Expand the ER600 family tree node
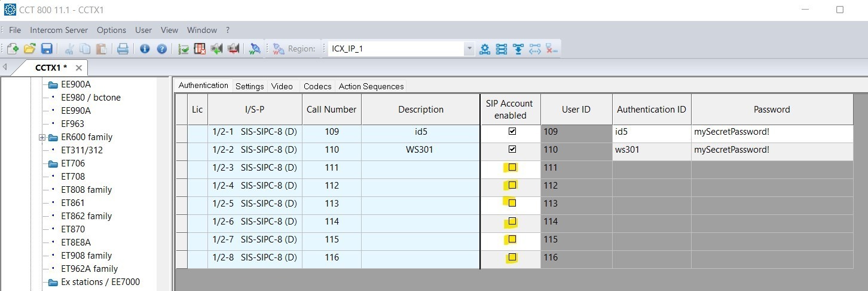The height and width of the screenshot is (291, 868). click(x=42, y=137)
